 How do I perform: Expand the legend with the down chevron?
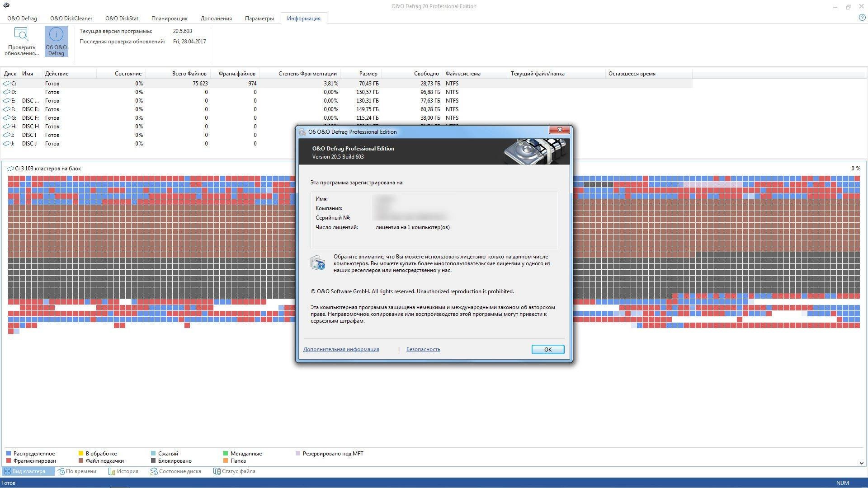(861, 463)
